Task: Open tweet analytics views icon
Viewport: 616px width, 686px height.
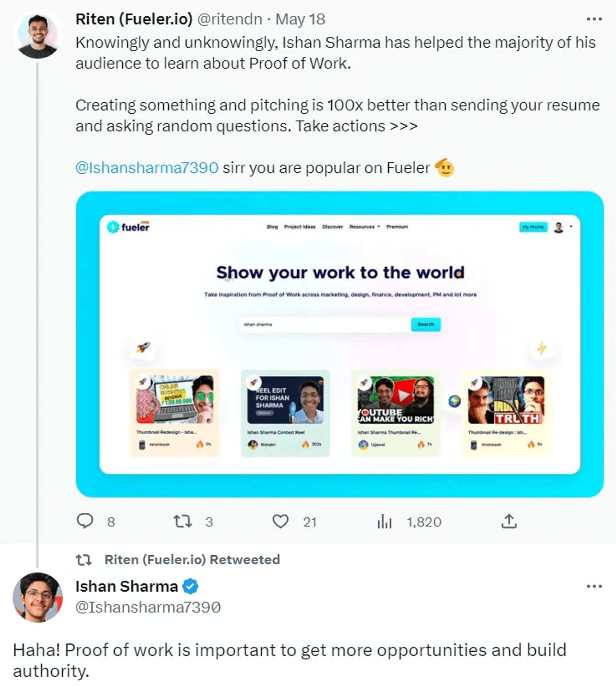Action: (384, 521)
